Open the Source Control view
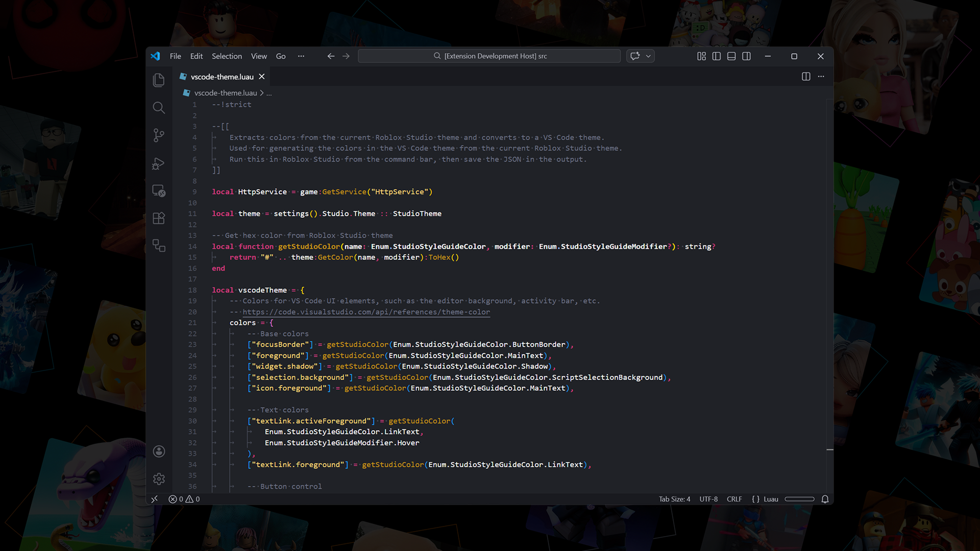The height and width of the screenshot is (551, 980). point(158,135)
